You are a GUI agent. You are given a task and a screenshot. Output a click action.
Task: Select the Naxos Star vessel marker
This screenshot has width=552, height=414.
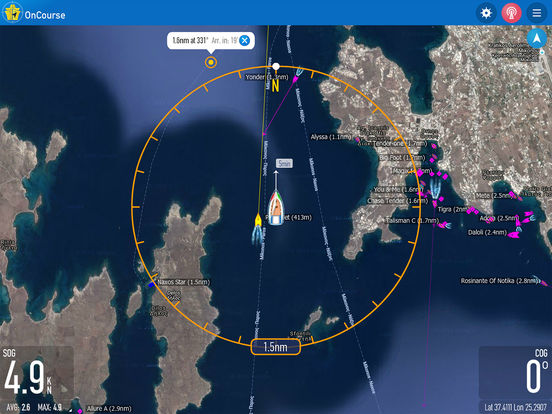(x=152, y=284)
